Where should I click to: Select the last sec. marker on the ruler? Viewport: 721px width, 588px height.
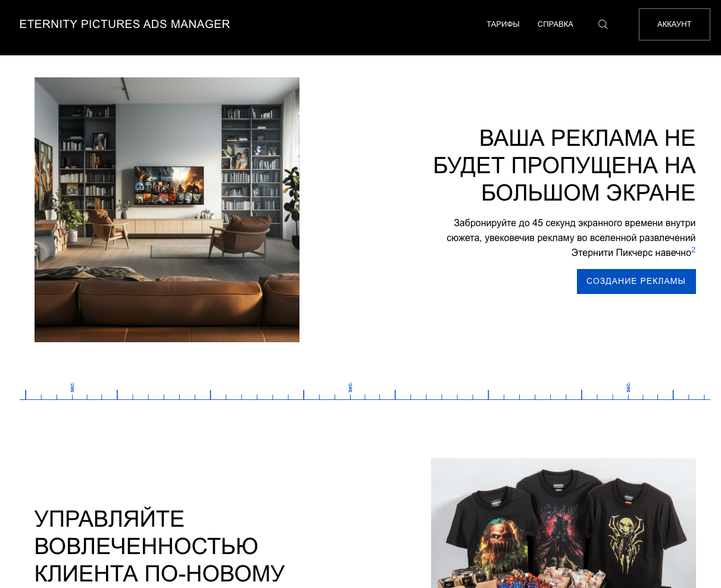click(628, 387)
